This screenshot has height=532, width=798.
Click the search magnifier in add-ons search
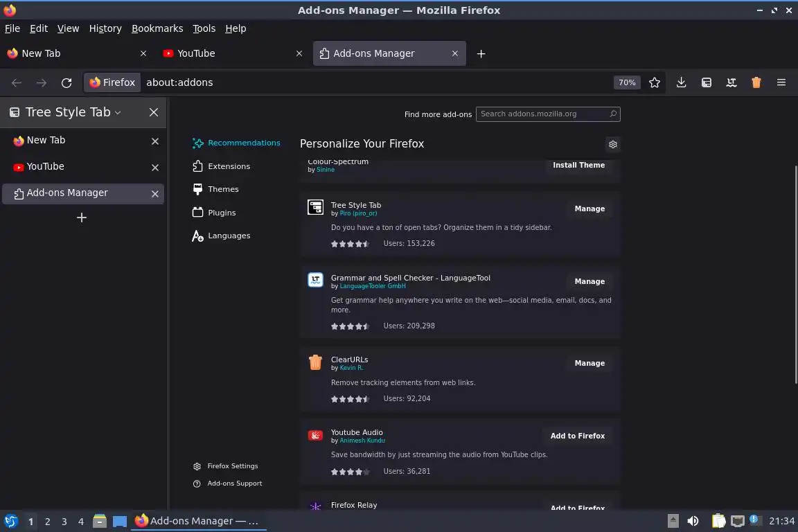point(613,114)
